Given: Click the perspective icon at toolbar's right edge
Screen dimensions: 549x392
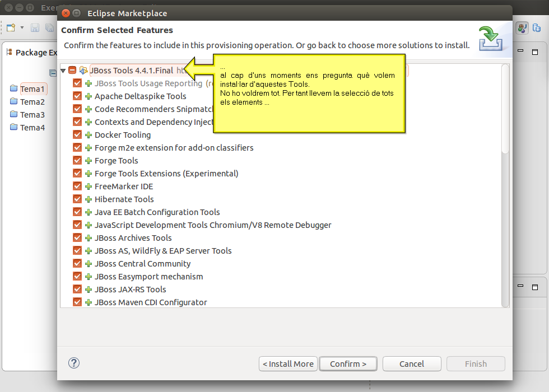Looking at the screenshot, I should coord(537,27).
